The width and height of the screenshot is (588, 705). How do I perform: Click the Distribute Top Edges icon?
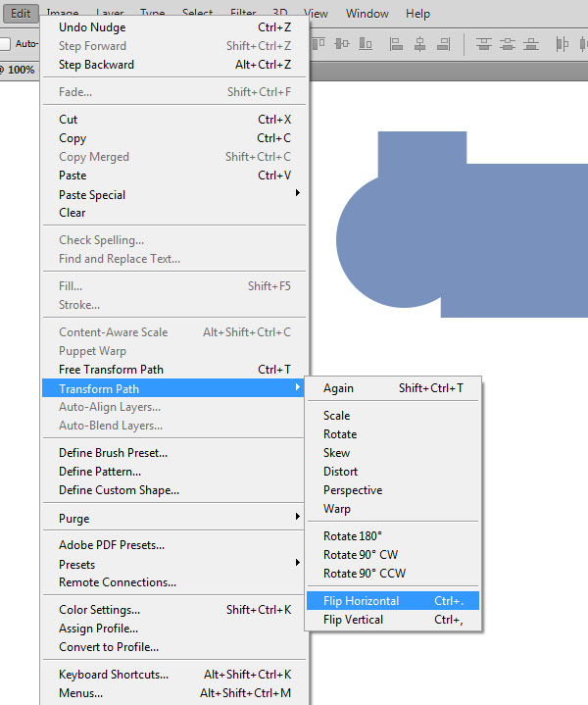coord(483,43)
